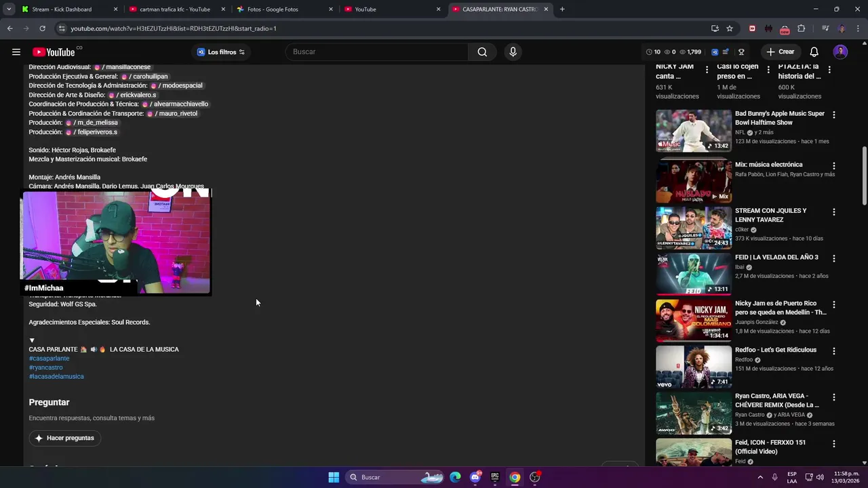Open OBS Studio from the taskbar
The image size is (868, 488).
535,477
